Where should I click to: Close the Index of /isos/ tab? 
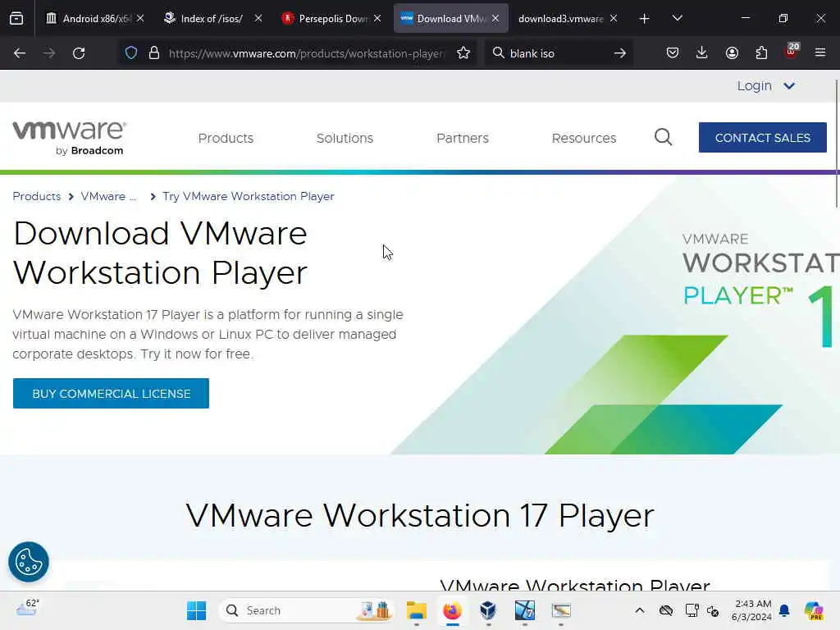pyautogui.click(x=258, y=18)
